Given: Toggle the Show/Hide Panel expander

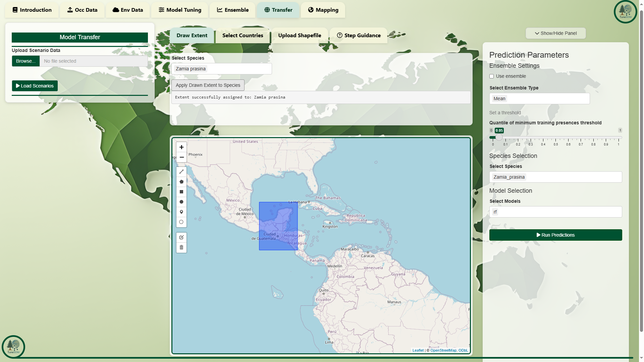Looking at the screenshot, I should click(555, 33).
